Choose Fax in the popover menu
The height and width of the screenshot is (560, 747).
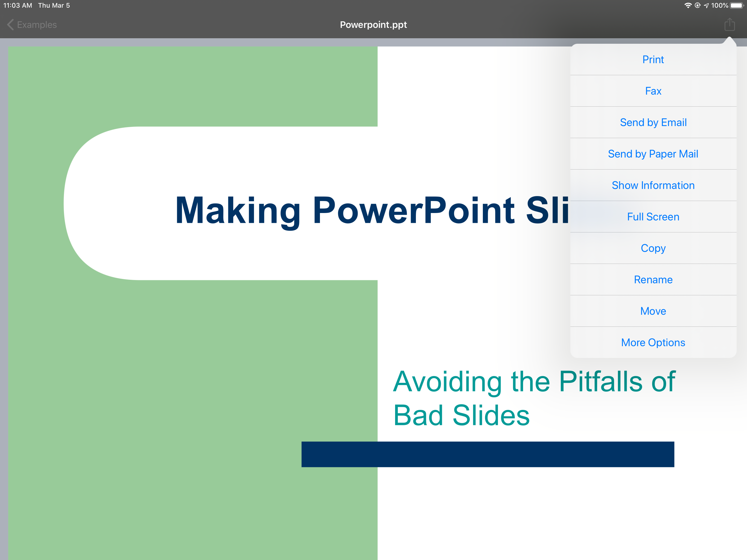[653, 91]
